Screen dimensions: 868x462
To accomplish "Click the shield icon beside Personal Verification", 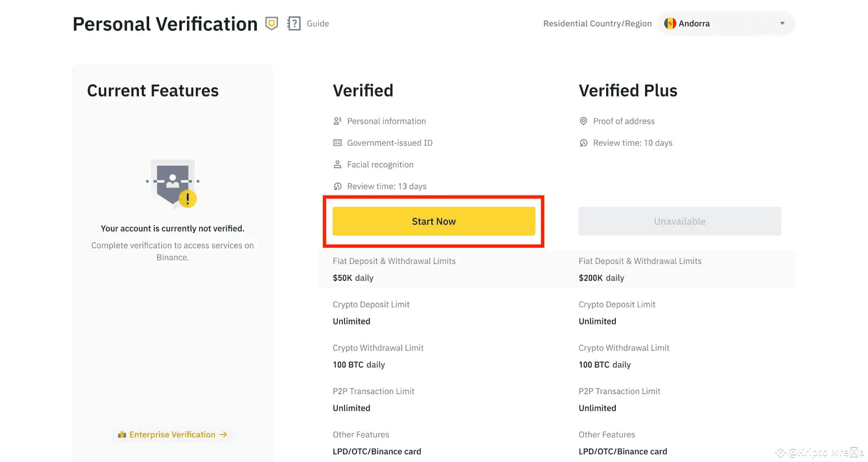I will 271,23.
